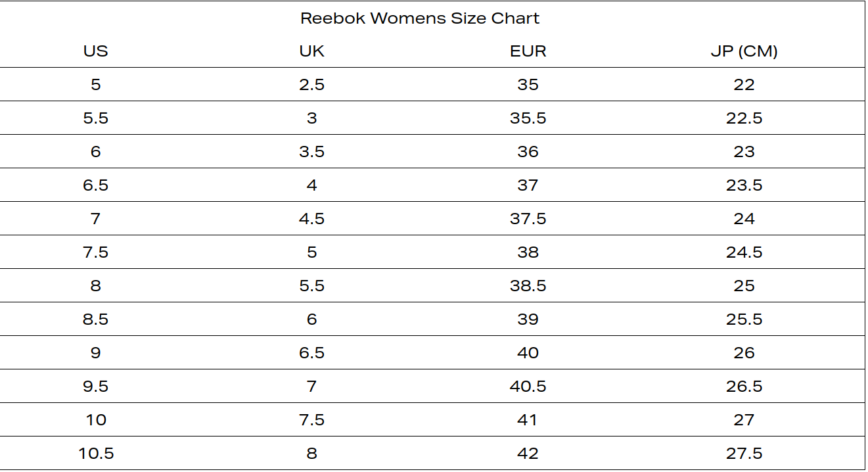Click US size 10.5 cell
The width and height of the screenshot is (868, 472).
click(x=96, y=454)
